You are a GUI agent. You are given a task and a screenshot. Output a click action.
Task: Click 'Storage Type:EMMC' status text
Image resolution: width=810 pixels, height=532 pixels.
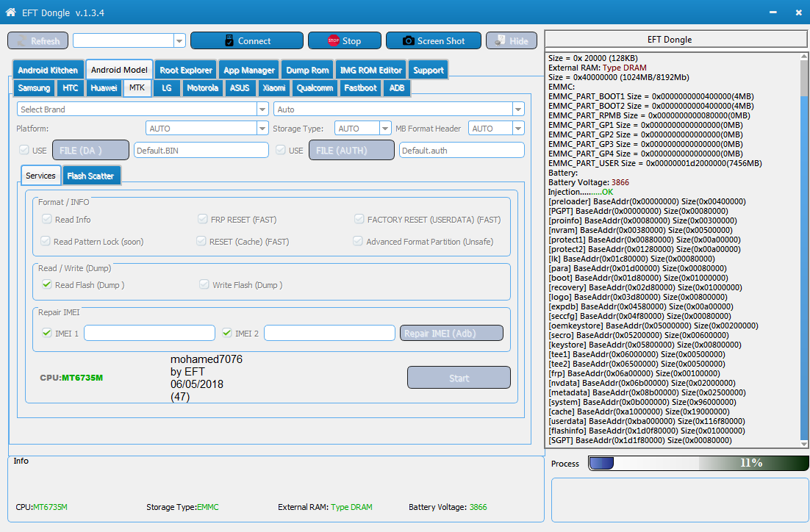point(182,507)
